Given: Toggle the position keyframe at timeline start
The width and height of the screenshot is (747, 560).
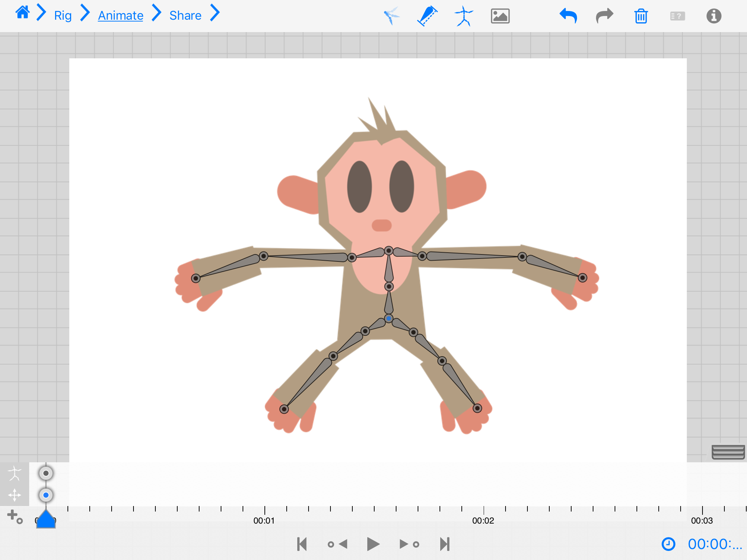Looking at the screenshot, I should click(46, 495).
